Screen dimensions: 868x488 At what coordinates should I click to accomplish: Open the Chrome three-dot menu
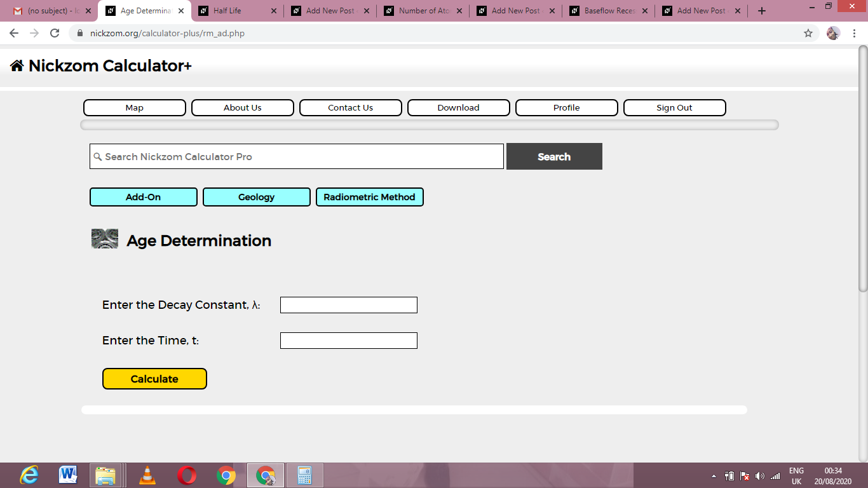click(853, 33)
